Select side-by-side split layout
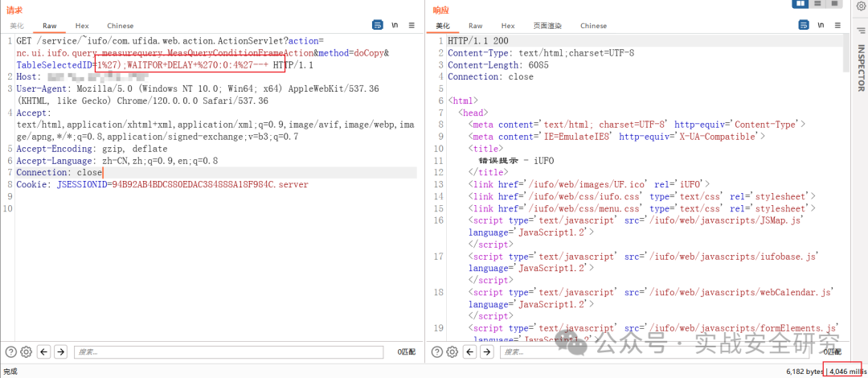 801,4
